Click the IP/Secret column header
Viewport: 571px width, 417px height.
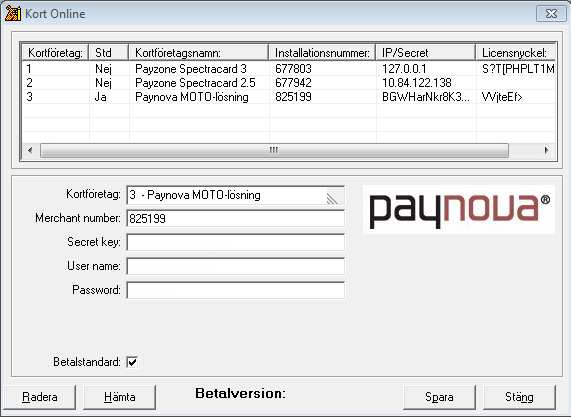426,53
